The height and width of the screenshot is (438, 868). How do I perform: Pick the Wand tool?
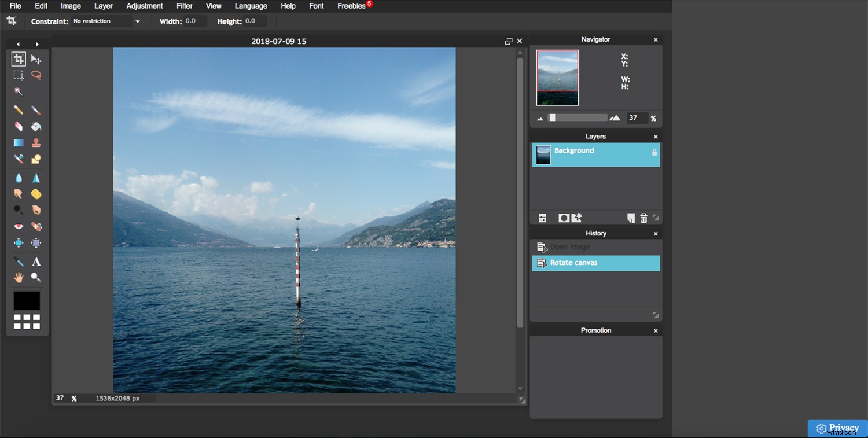(x=18, y=91)
